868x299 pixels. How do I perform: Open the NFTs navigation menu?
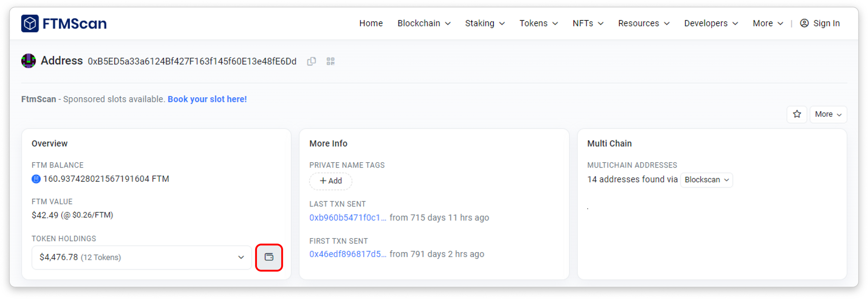[588, 23]
